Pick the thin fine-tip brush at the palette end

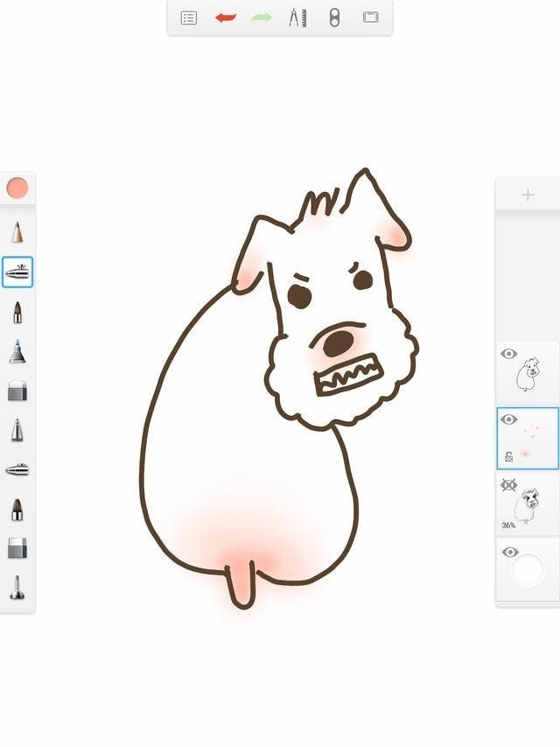coord(17,587)
